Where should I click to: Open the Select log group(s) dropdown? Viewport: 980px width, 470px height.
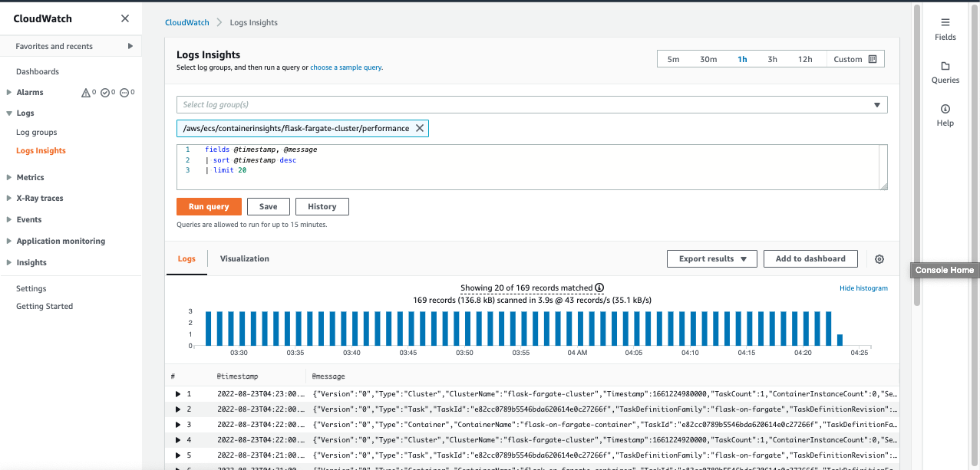(x=532, y=104)
